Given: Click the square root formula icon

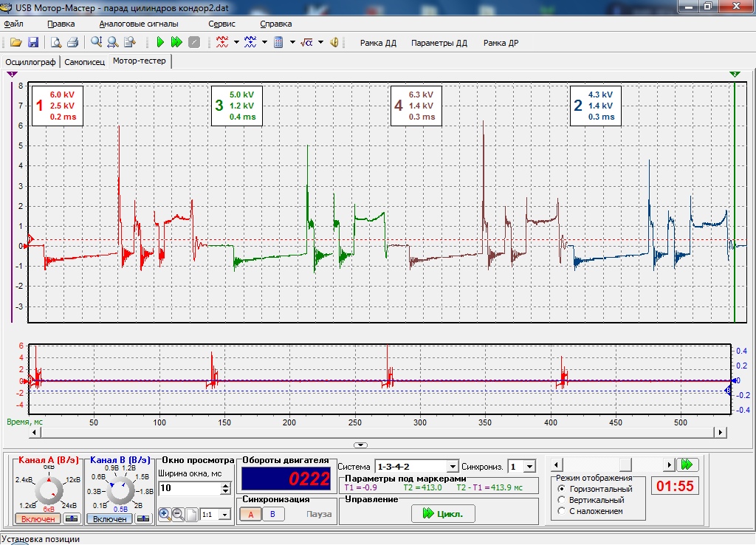Looking at the screenshot, I should click(306, 42).
